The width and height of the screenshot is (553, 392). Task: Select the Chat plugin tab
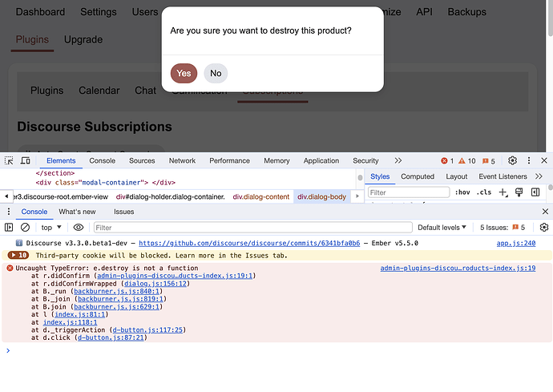(x=145, y=91)
